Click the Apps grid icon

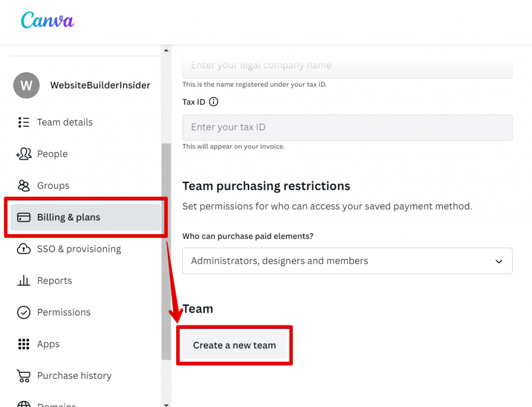23,344
